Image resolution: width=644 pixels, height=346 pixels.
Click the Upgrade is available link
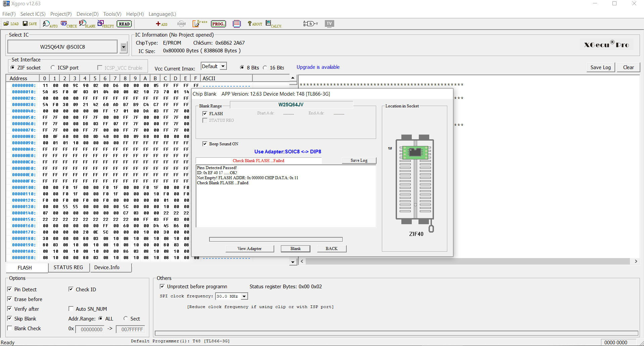[x=318, y=67]
